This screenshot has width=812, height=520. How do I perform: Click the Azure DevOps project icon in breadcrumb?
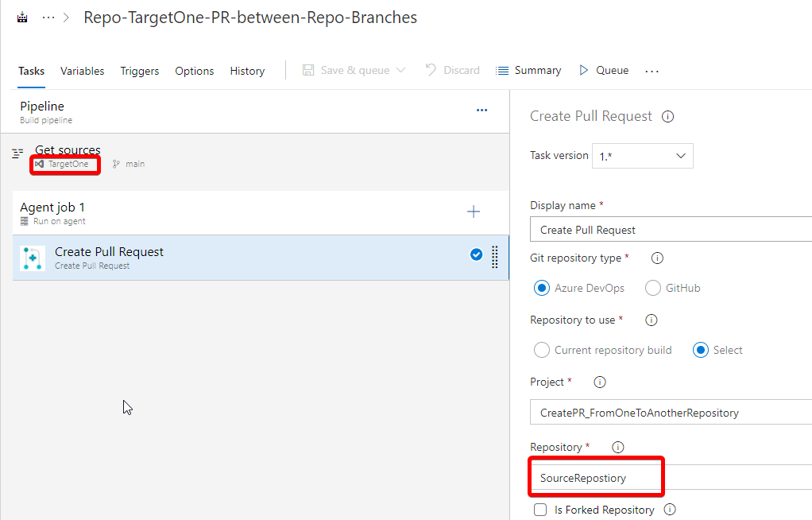(x=21, y=16)
